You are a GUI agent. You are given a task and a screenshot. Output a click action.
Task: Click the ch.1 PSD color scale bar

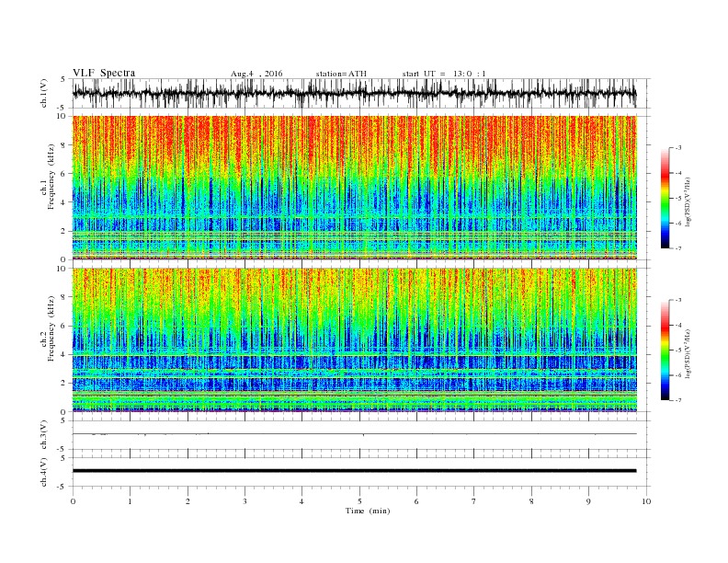(665, 198)
